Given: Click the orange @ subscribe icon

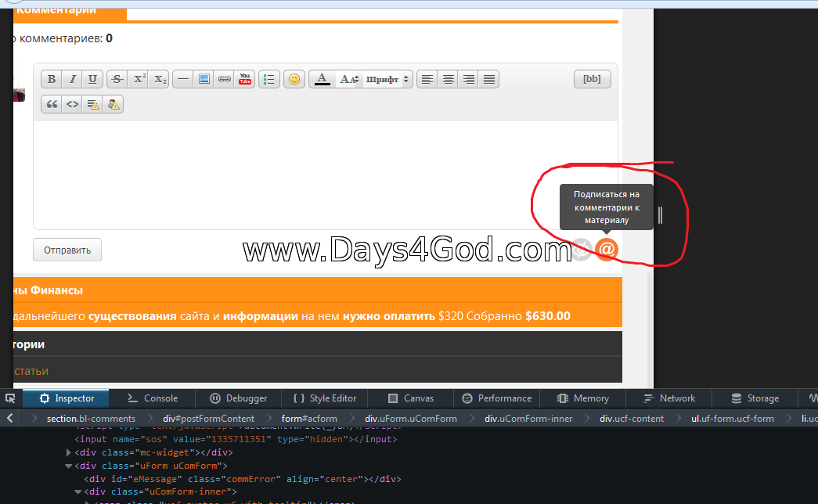Looking at the screenshot, I should click(x=606, y=250).
